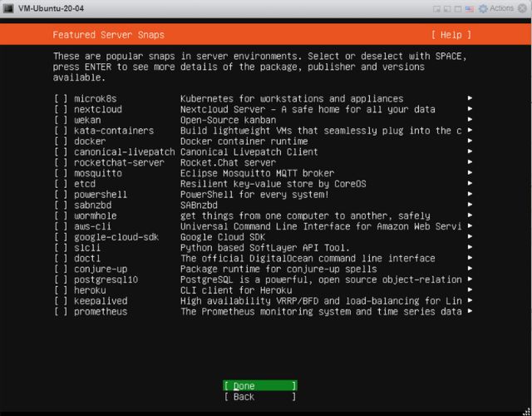
Task: Show details via the conjure-up row arrow
Action: click(470, 268)
